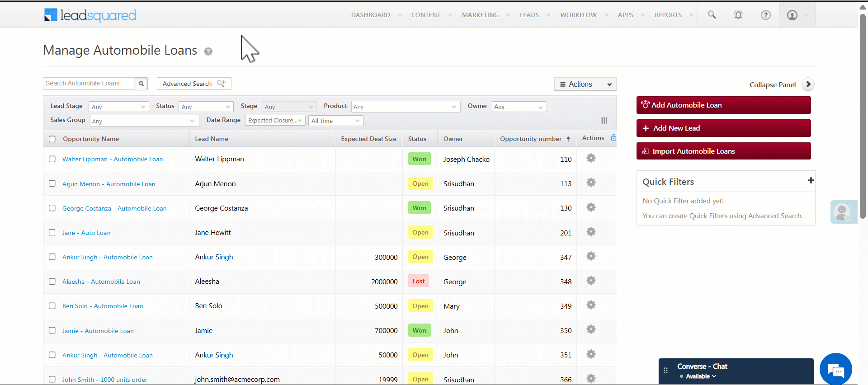Check the Walter Lippman - Automobile Loan row
The width and height of the screenshot is (868, 385).
[52, 159]
